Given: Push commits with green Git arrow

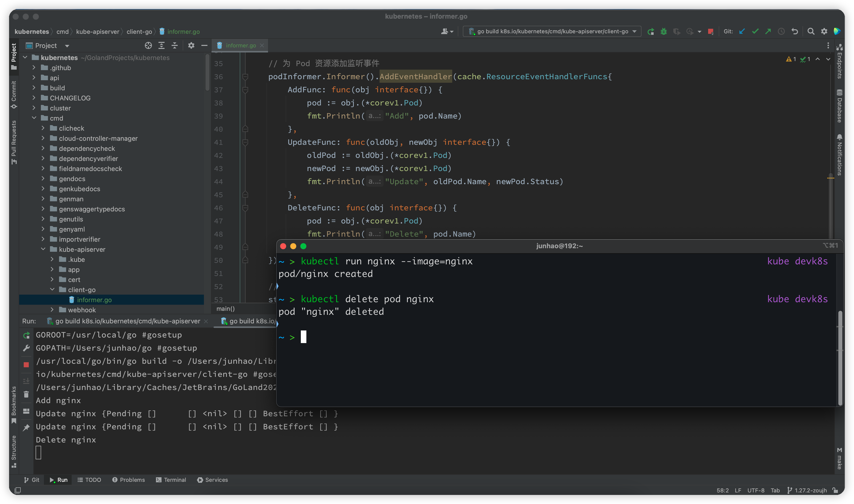Looking at the screenshot, I should tap(768, 32).
